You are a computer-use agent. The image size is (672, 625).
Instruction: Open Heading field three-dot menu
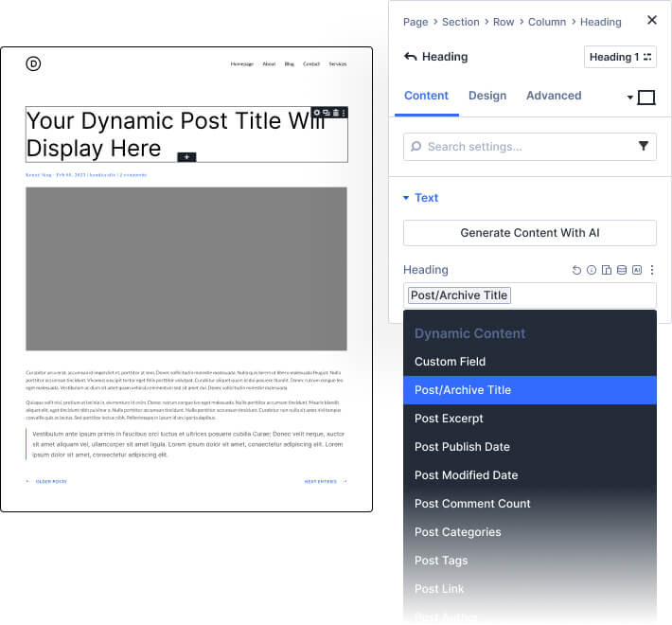coord(652,270)
